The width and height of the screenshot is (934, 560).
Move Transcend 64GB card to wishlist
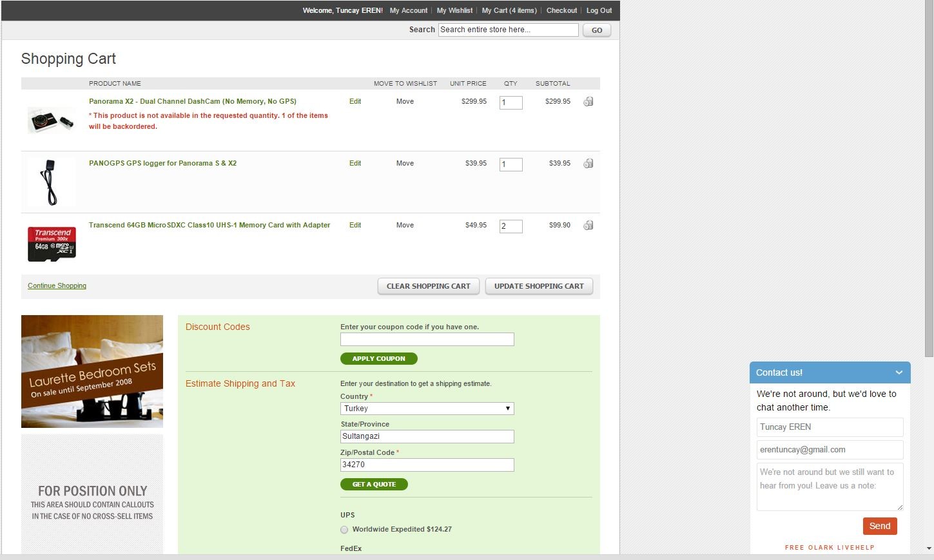(405, 225)
